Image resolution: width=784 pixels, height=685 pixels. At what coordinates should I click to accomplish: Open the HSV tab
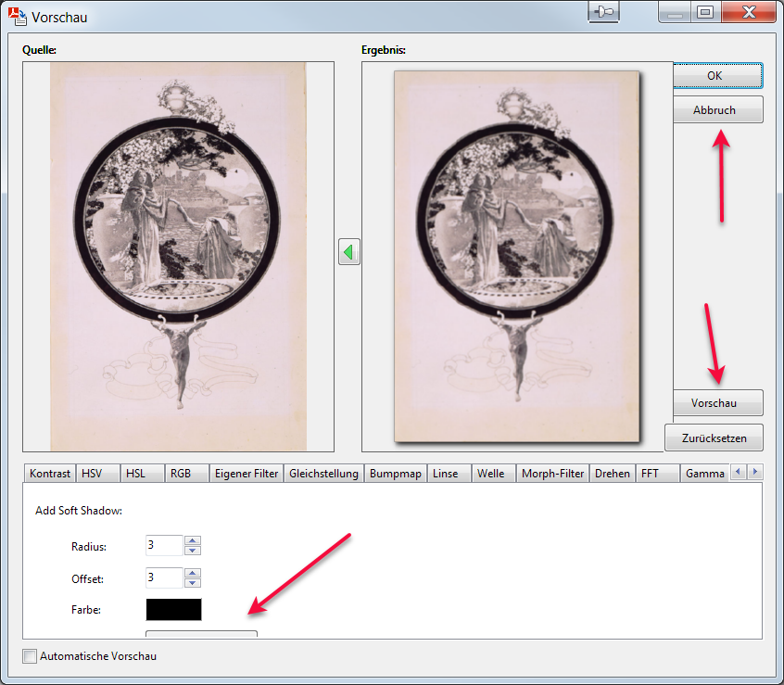click(x=97, y=473)
